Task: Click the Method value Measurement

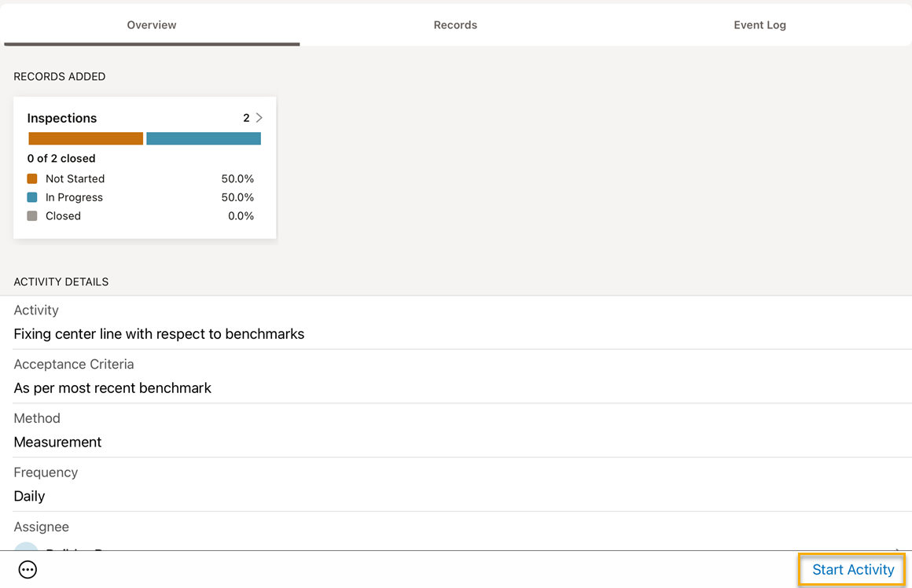Action: point(58,443)
